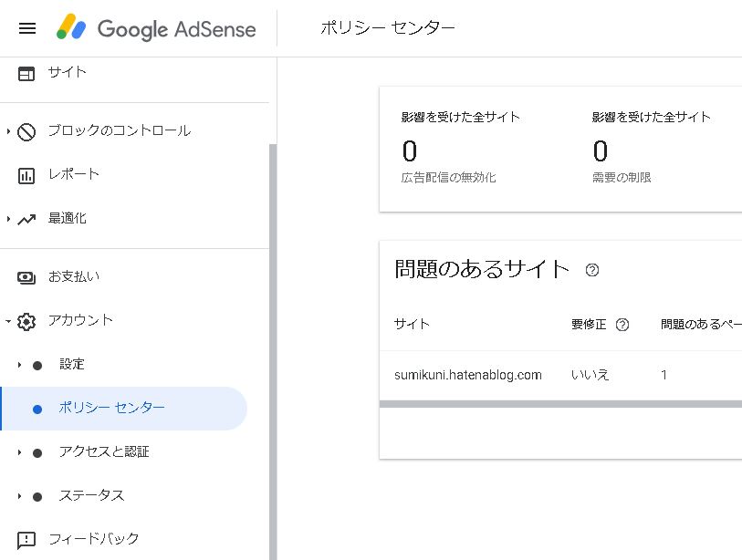
Task: Click the table horizontal scrollbar
Action: click(560, 404)
